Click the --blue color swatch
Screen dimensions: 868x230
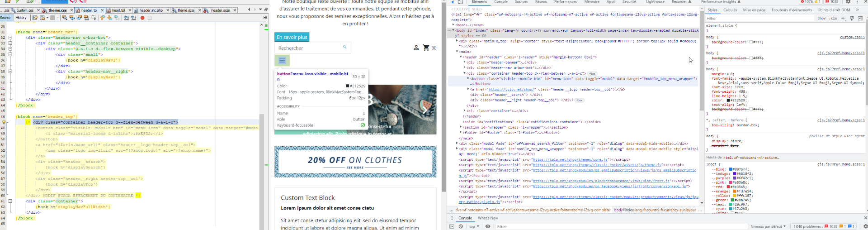(731, 169)
